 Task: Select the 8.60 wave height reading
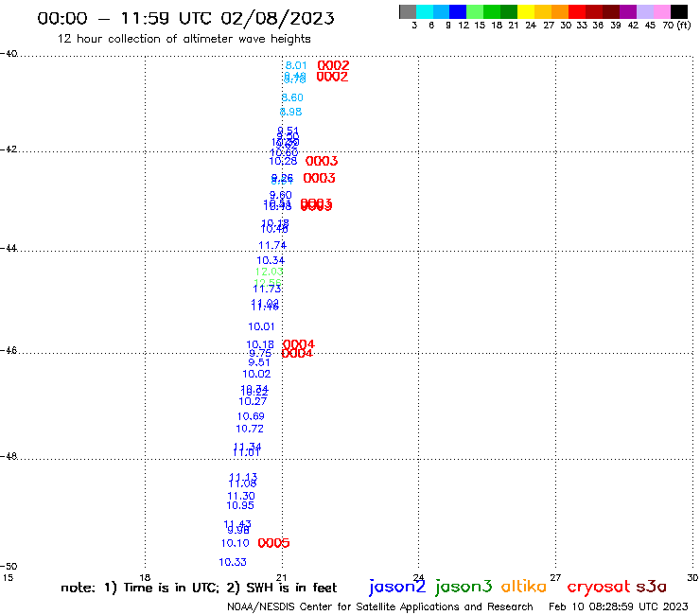click(x=292, y=97)
